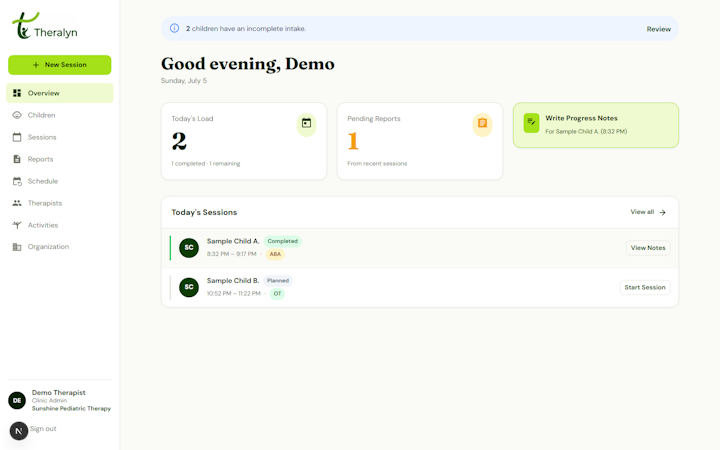Click the Planned status badge
Viewport: 720px width, 450px height.
click(x=278, y=281)
